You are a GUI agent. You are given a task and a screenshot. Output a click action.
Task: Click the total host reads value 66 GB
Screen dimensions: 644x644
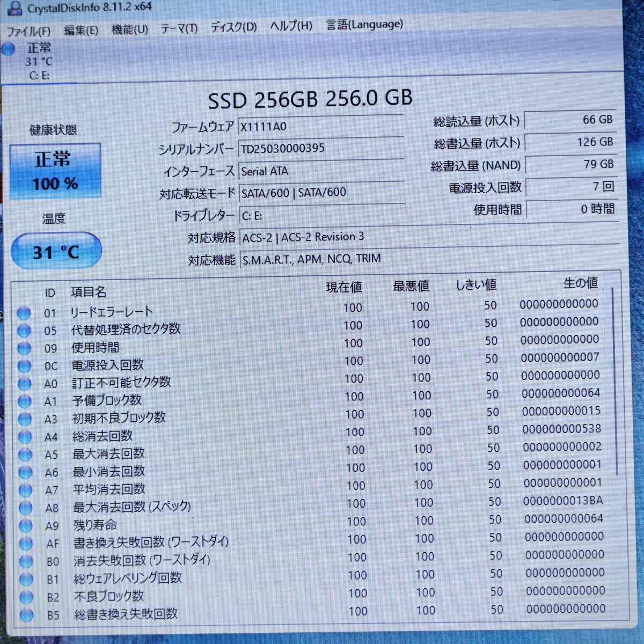coord(569,120)
